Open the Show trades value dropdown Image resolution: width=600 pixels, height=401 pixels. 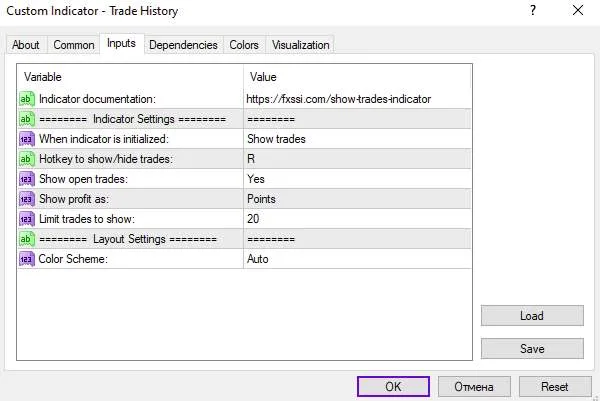point(357,139)
